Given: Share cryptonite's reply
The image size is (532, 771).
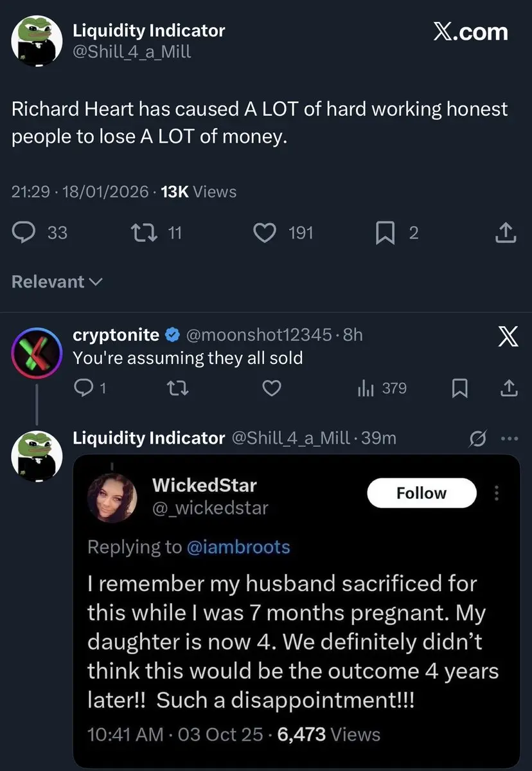Looking at the screenshot, I should click(508, 388).
